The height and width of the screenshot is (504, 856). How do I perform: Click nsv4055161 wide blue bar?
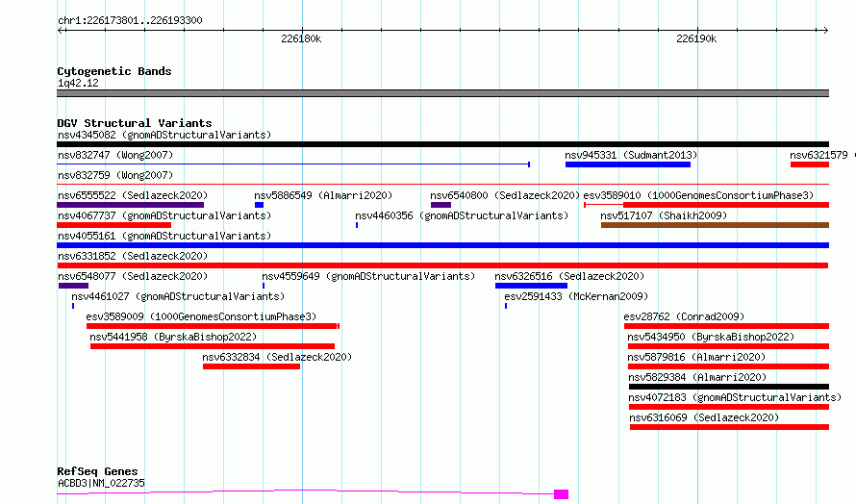(x=442, y=245)
